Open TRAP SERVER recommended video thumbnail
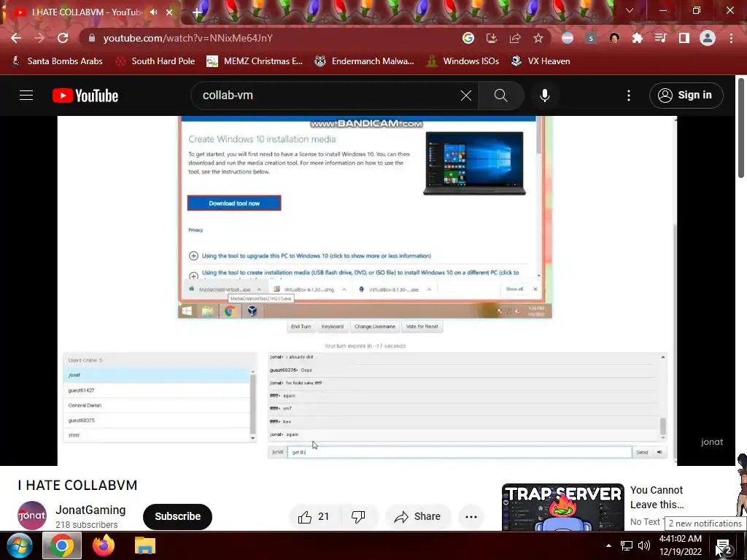 click(562, 507)
